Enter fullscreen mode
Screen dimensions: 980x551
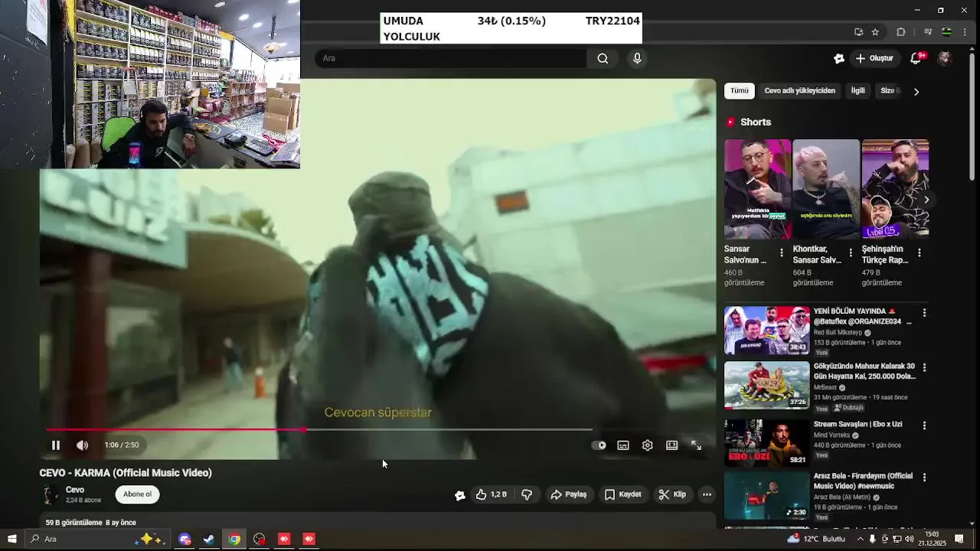pos(696,445)
